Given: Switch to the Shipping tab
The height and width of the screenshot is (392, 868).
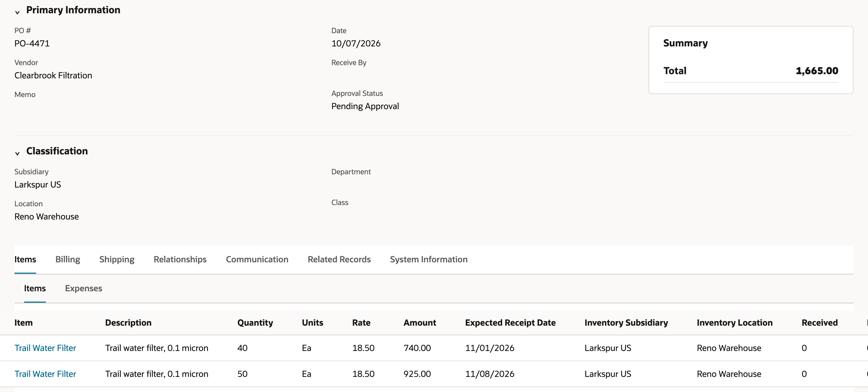Looking at the screenshot, I should pyautogui.click(x=117, y=259).
